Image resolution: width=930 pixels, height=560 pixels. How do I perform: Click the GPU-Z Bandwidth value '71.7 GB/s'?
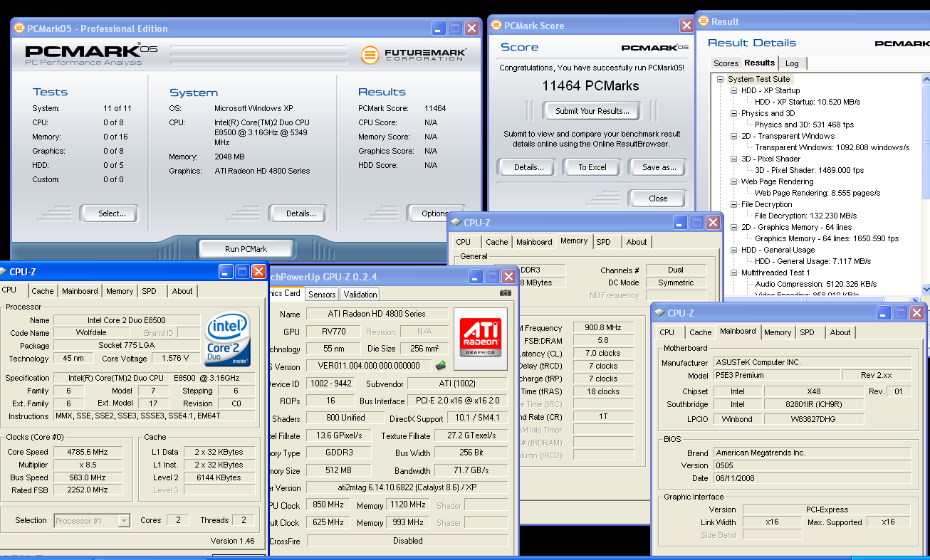click(x=471, y=471)
